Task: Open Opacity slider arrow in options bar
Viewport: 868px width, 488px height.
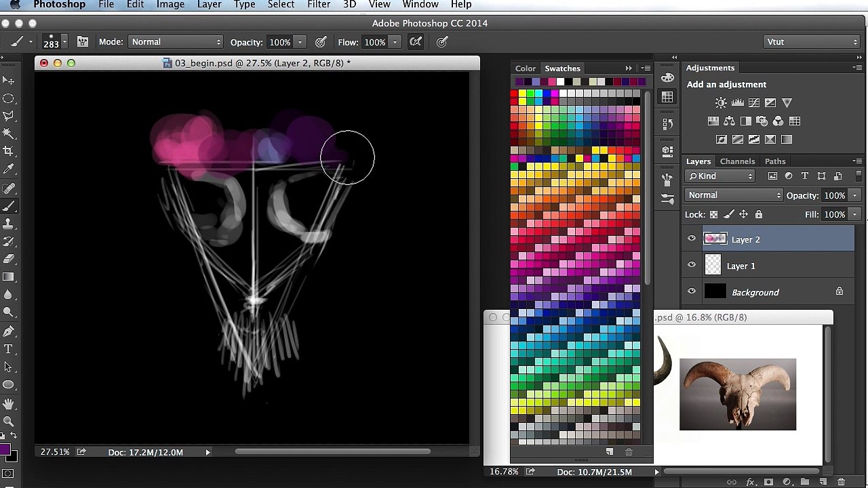Action: [x=300, y=42]
